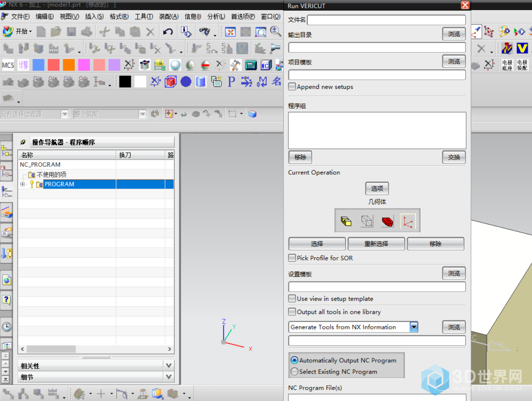Image resolution: width=532 pixels, height=401 pixels.
Task: Select the 不使用的项 tree item
Action: tap(51, 174)
